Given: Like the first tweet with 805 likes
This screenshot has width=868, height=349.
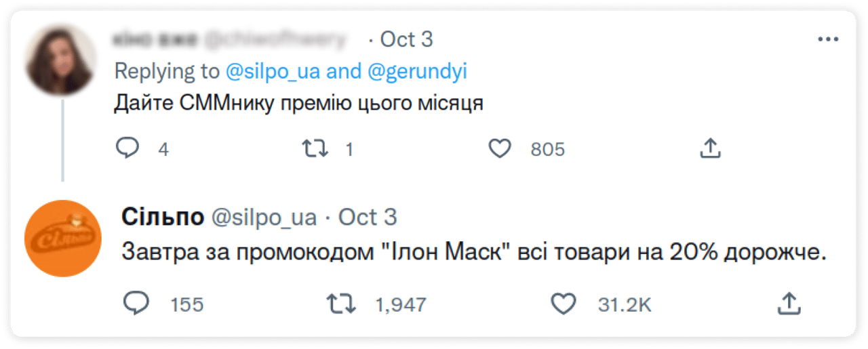Looking at the screenshot, I should [500, 148].
